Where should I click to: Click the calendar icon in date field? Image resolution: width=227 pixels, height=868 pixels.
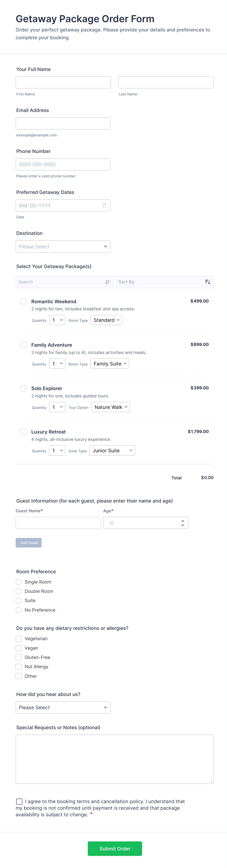tap(104, 206)
